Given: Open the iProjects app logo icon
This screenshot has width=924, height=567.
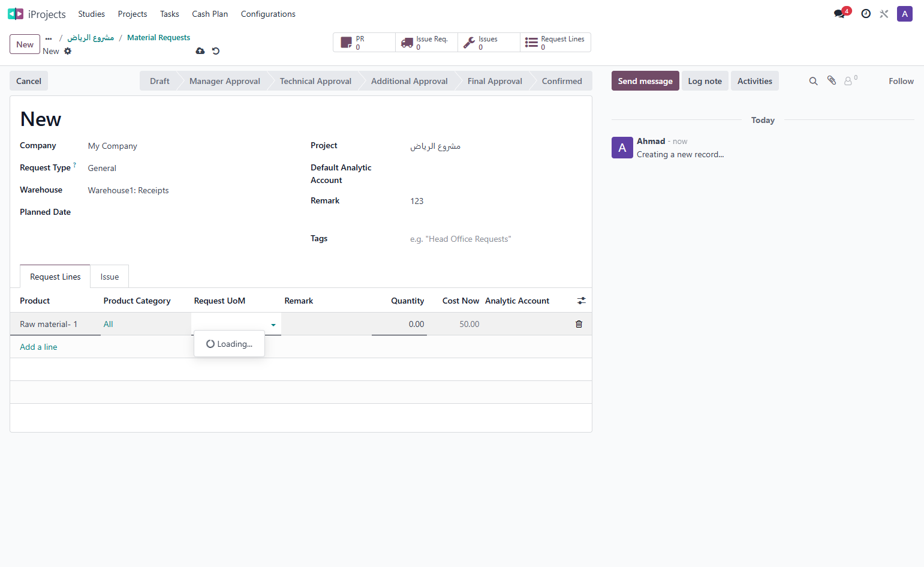Looking at the screenshot, I should (x=16, y=14).
